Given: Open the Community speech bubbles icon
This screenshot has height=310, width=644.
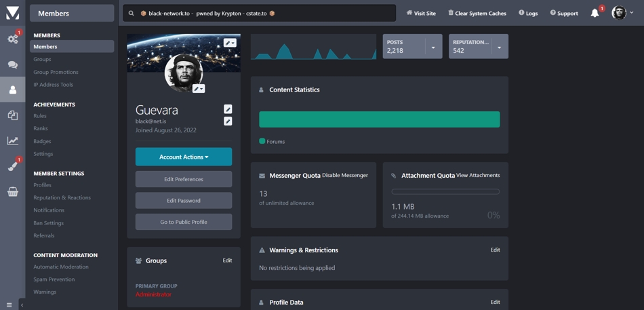Looking at the screenshot, I should pyautogui.click(x=12, y=64).
